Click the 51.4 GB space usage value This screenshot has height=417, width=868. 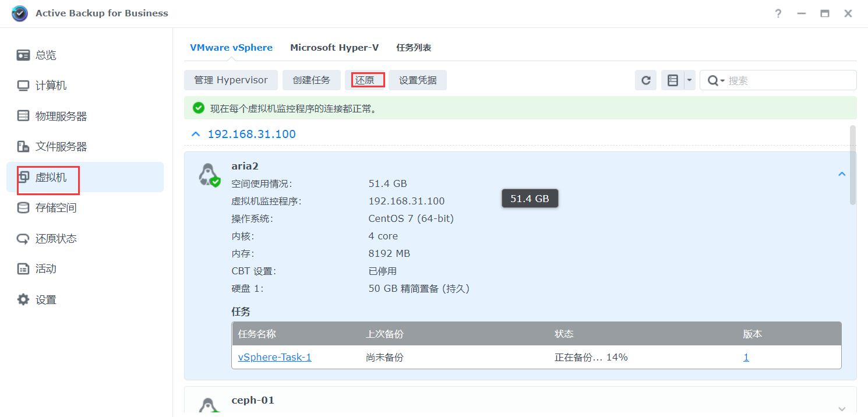[388, 184]
